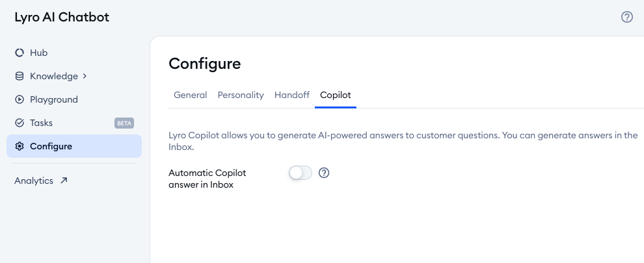Select the Tasks sidebar label
This screenshot has width=644, height=263.
[41, 123]
